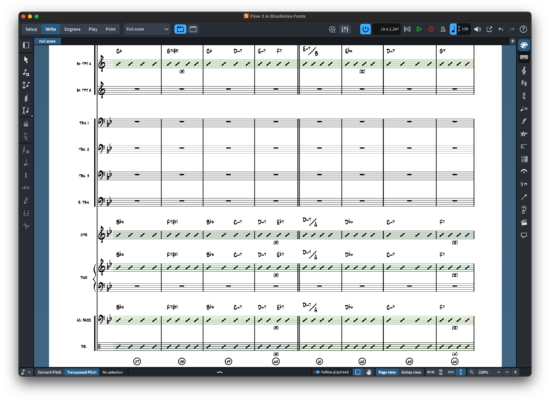Open the Bars and barlines panel
550x400 pixels.
click(x=524, y=159)
